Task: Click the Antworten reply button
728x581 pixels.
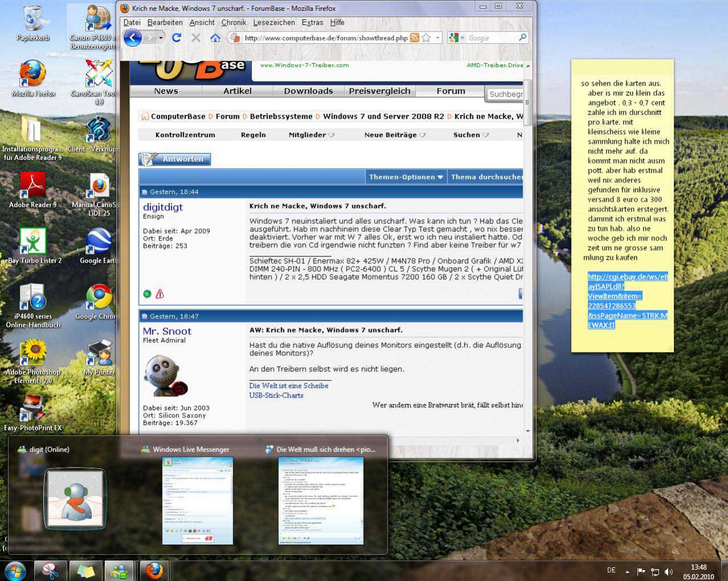Action: [175, 159]
